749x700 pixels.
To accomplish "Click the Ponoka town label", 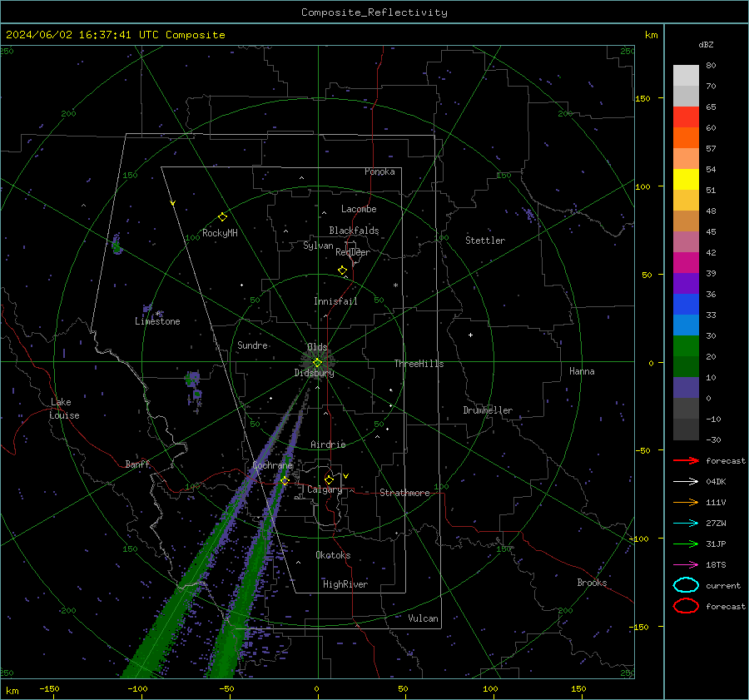I will click(x=379, y=171).
